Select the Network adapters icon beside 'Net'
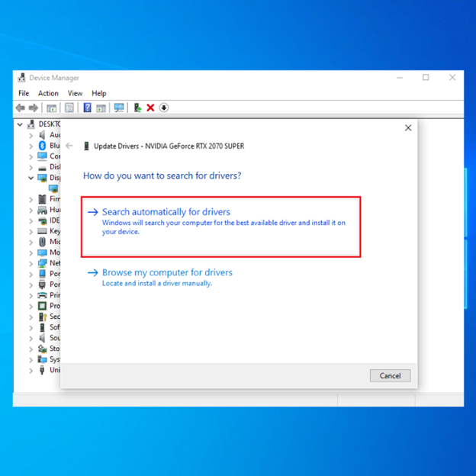This screenshot has height=476, width=476. tap(42, 263)
